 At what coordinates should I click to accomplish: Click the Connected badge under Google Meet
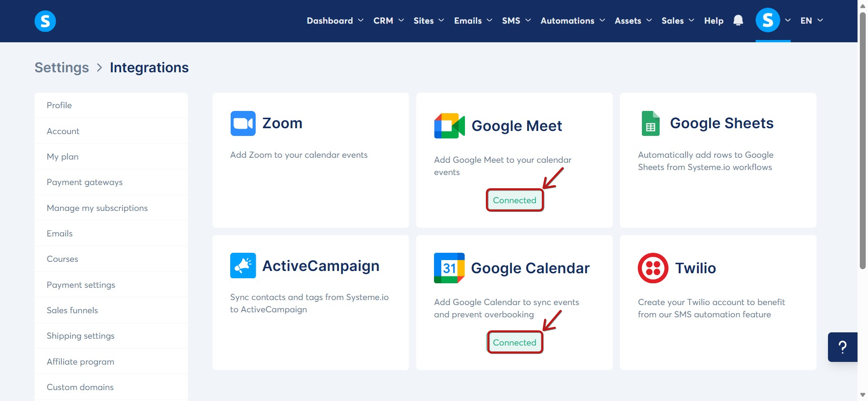point(515,200)
